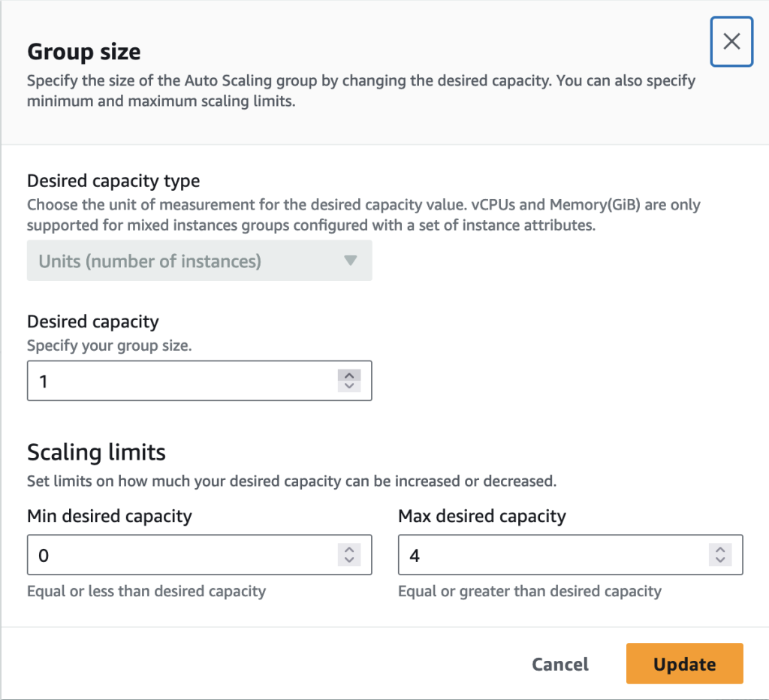The image size is (769, 700).
Task: Click the X icon to dismiss the dialog
Action: pos(731,41)
